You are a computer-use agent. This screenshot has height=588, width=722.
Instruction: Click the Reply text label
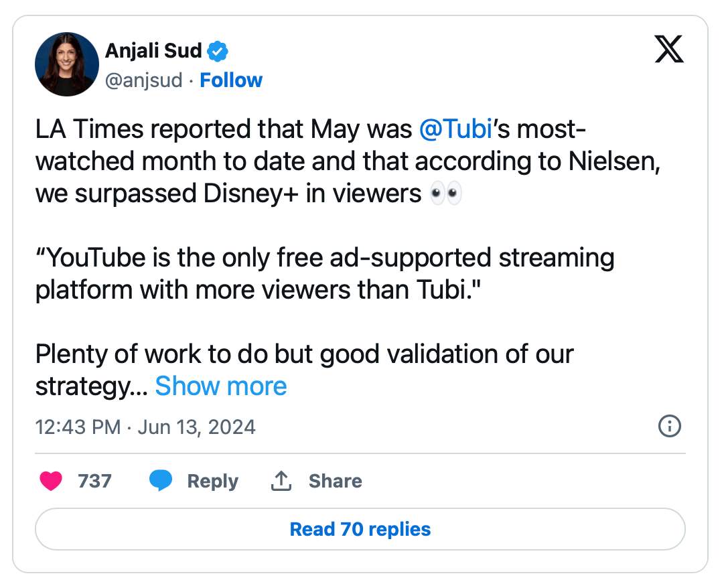point(212,481)
